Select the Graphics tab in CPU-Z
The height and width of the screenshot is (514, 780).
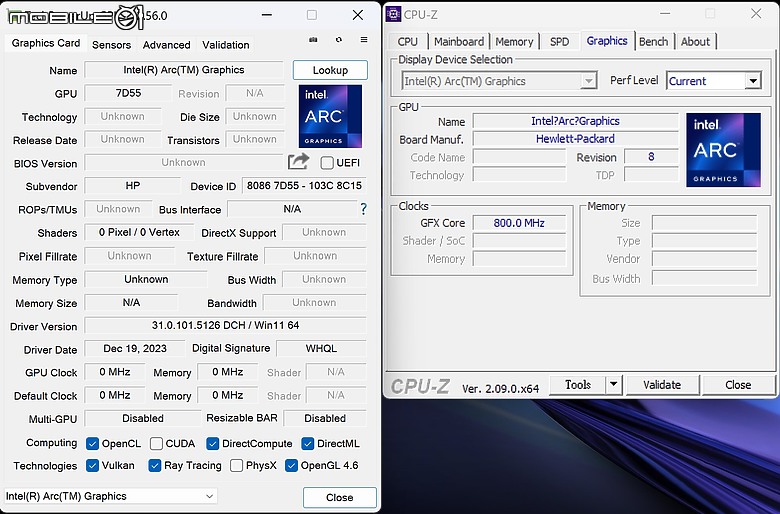606,41
